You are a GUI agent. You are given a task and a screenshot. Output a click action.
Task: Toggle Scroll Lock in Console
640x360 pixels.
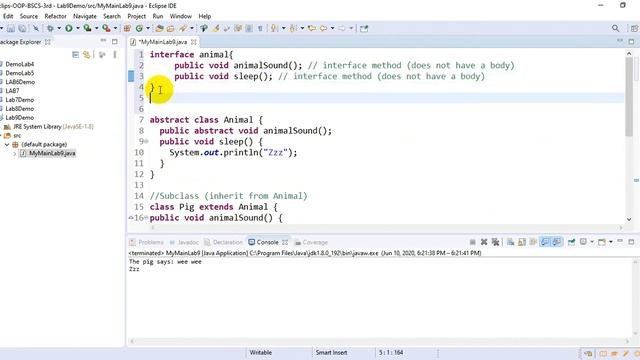(x=522, y=242)
